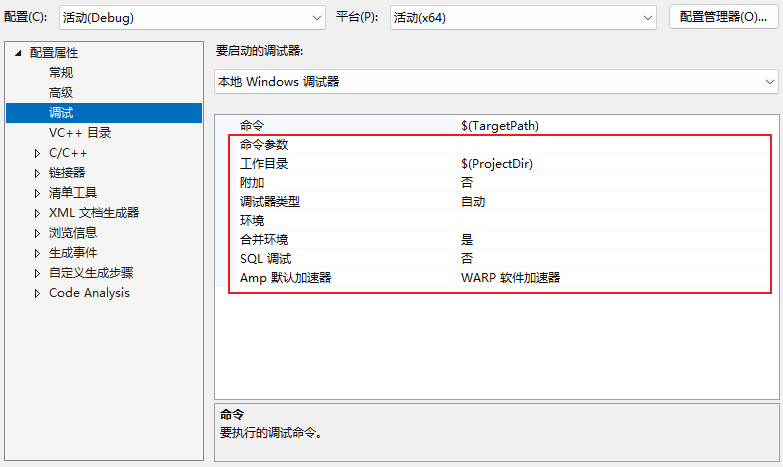Expand the 清单工具 node arrow
This screenshot has width=783, height=467.
pyautogui.click(x=37, y=193)
